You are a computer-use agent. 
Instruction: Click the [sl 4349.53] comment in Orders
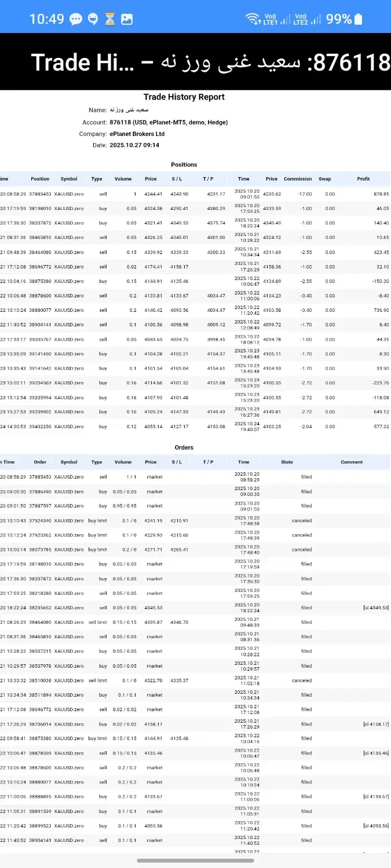(x=376, y=608)
